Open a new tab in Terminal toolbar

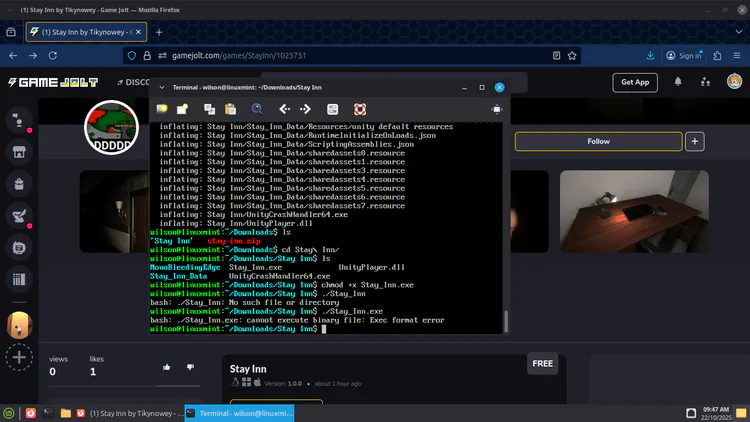click(162, 109)
